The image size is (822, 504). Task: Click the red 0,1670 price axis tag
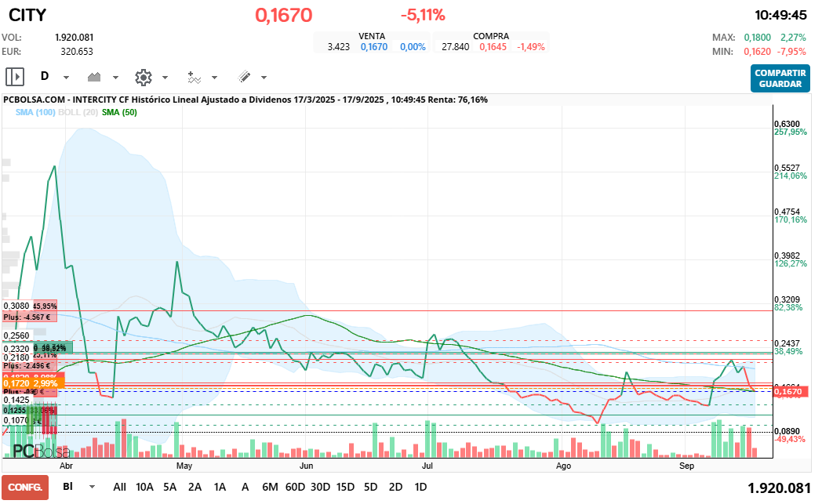click(791, 391)
